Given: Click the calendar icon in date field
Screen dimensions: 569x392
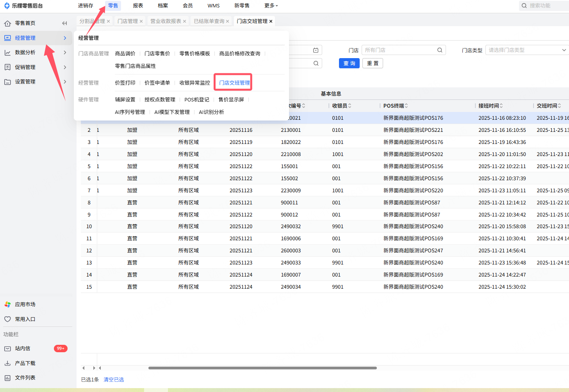Looking at the screenshot, I should coord(316,50).
